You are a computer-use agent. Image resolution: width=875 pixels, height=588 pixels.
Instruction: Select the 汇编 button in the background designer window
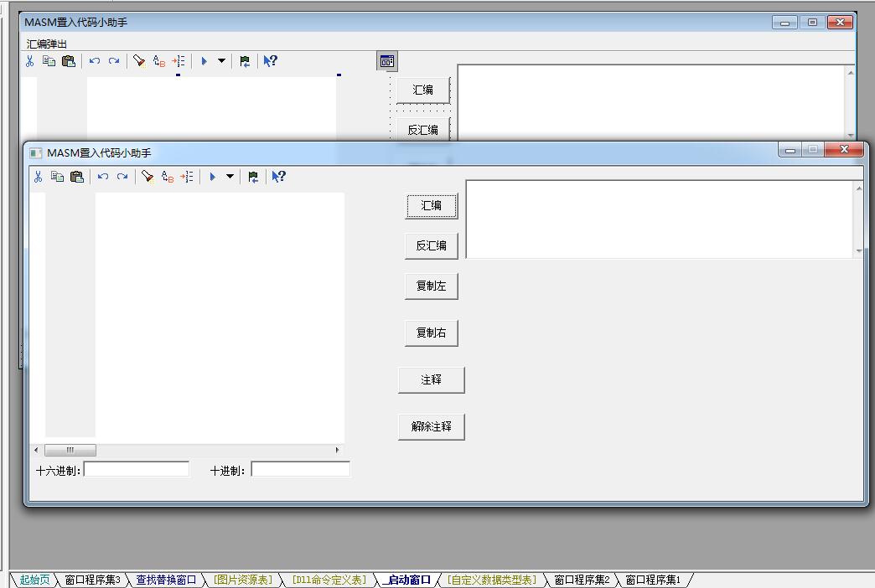tap(423, 90)
